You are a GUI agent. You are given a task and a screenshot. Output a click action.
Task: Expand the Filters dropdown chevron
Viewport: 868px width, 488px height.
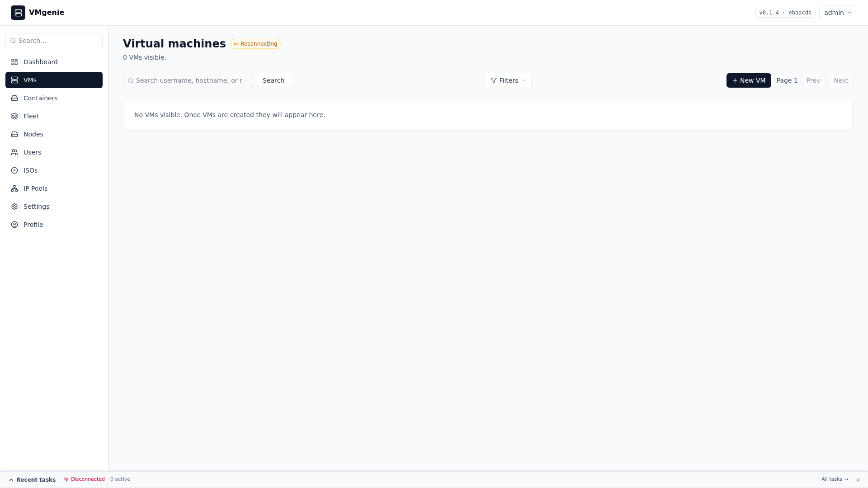[x=524, y=80]
